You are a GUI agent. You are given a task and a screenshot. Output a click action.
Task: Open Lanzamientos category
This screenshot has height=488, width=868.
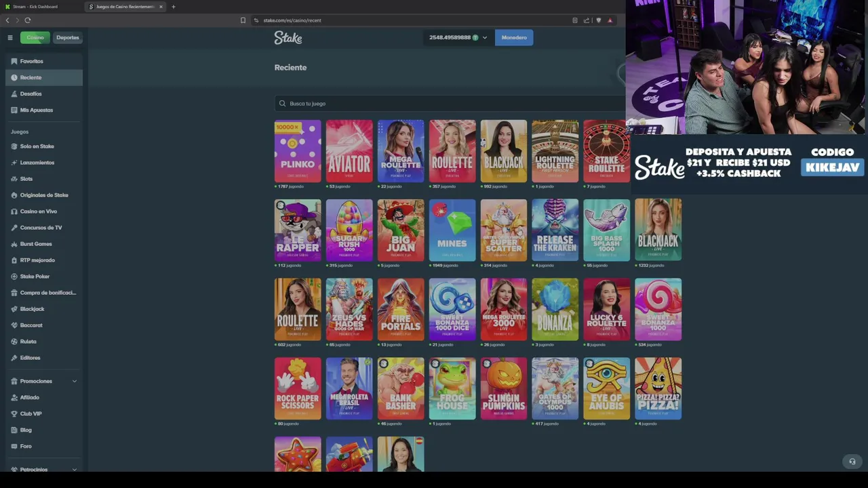tap(44, 163)
